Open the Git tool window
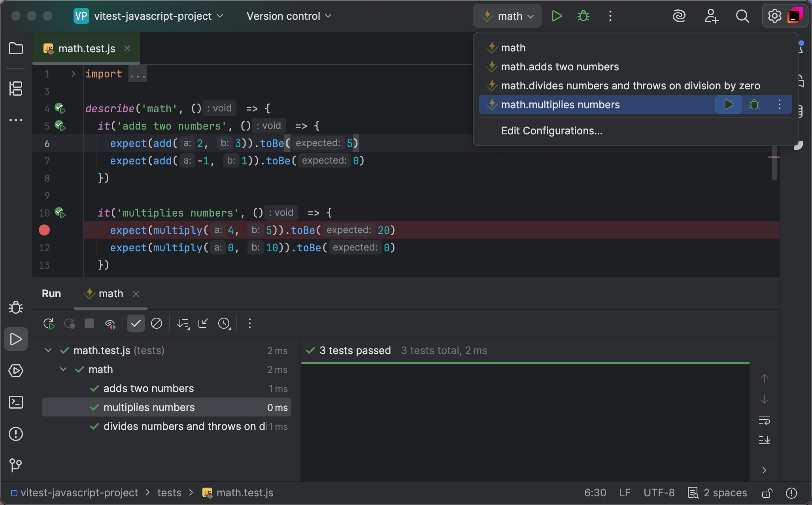This screenshot has height=505, width=812. [x=16, y=465]
